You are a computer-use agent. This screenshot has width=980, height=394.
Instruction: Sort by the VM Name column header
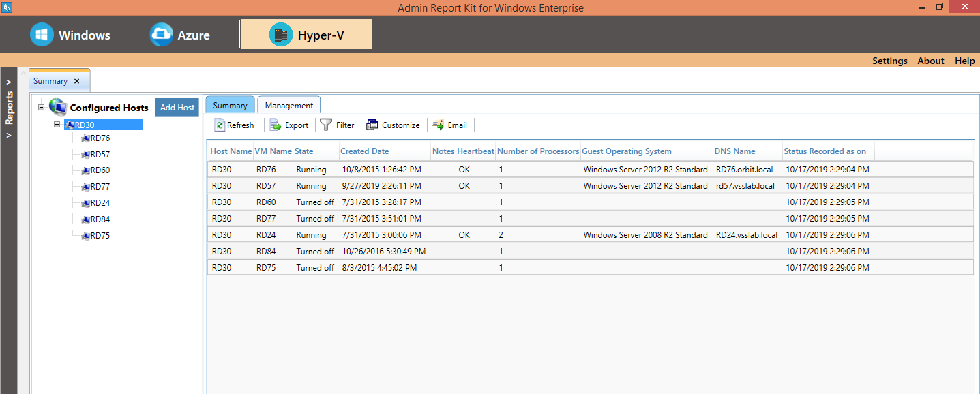(x=273, y=151)
